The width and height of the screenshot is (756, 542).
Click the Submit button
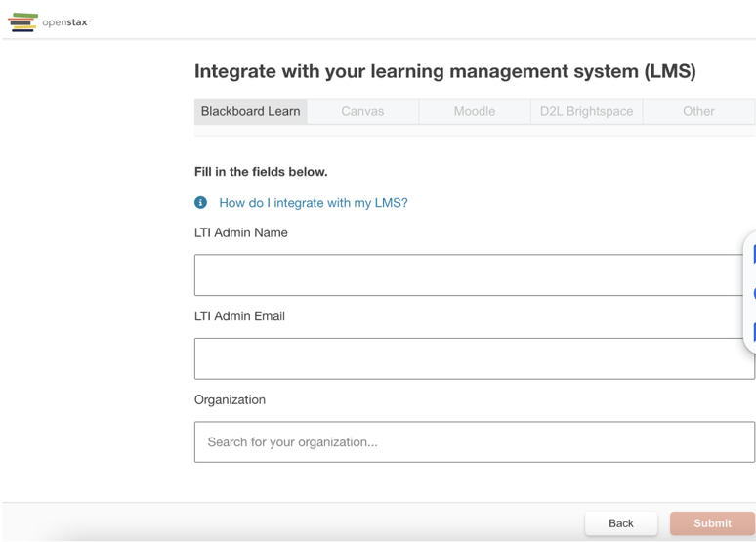[712, 523]
